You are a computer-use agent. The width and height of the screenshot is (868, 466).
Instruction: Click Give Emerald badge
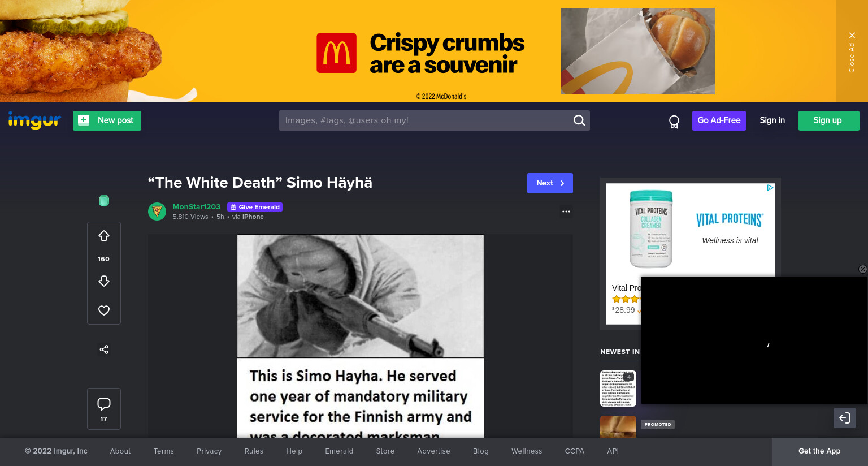[255, 207]
